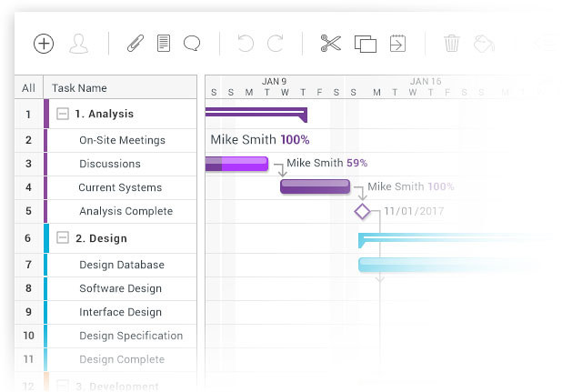
Task: Click row number 1
Action: coord(28,115)
